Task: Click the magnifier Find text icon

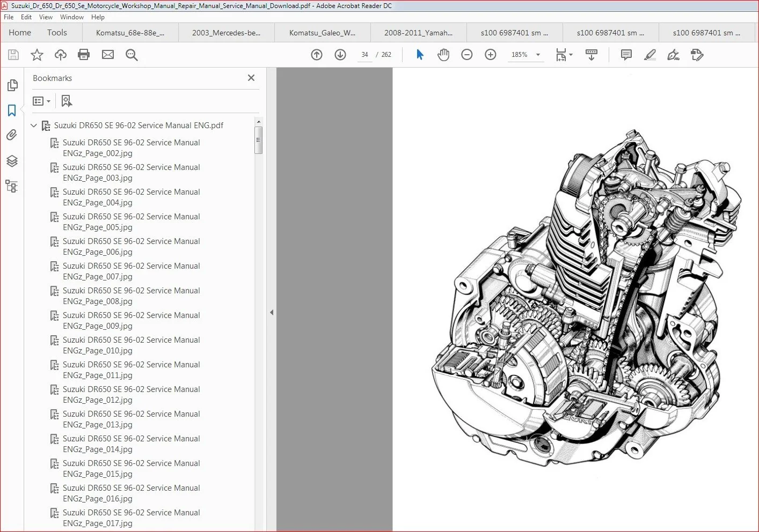Action: [x=132, y=55]
